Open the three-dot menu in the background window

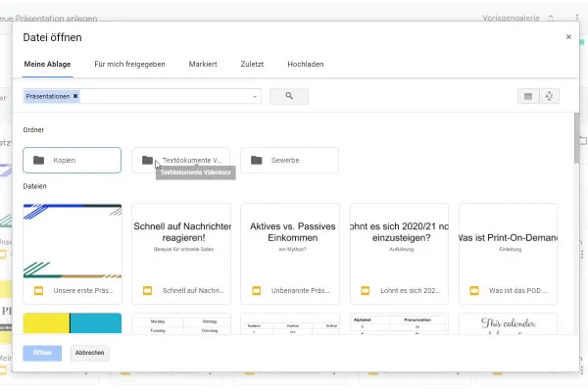(577, 18)
